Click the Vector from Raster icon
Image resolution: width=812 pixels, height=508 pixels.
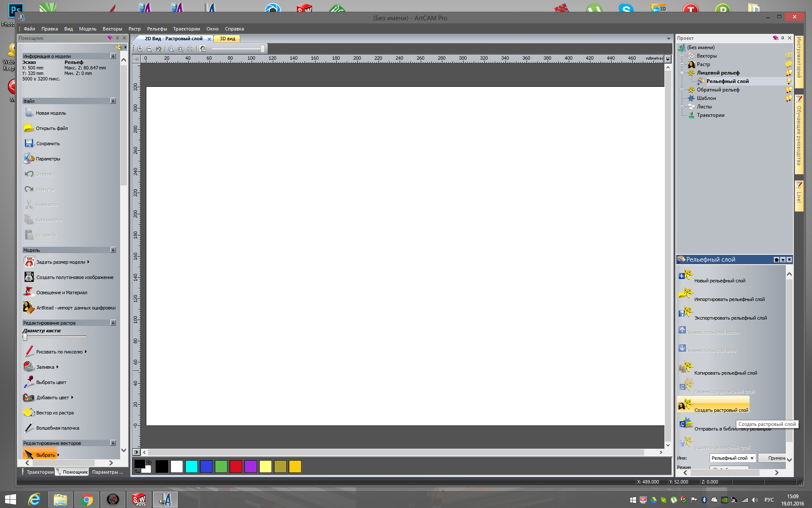click(29, 412)
